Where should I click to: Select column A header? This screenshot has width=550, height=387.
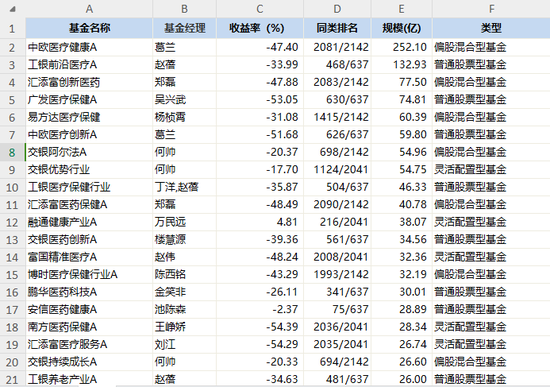click(x=89, y=9)
